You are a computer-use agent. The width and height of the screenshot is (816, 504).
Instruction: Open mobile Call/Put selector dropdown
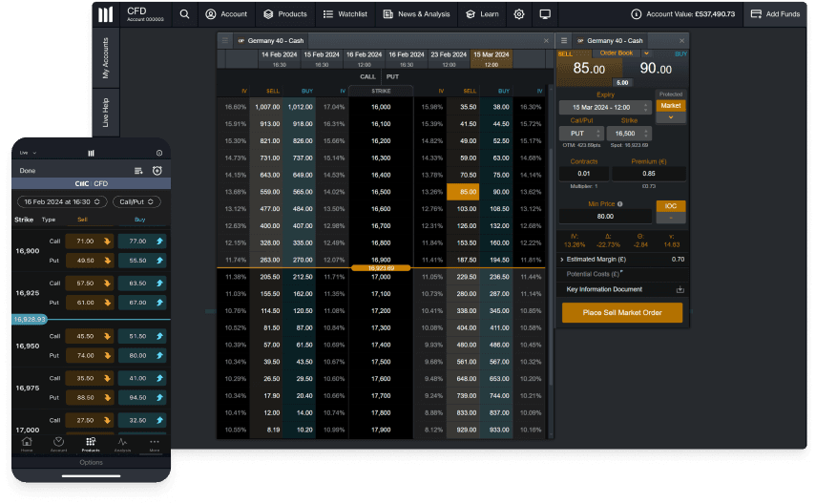[136, 202]
